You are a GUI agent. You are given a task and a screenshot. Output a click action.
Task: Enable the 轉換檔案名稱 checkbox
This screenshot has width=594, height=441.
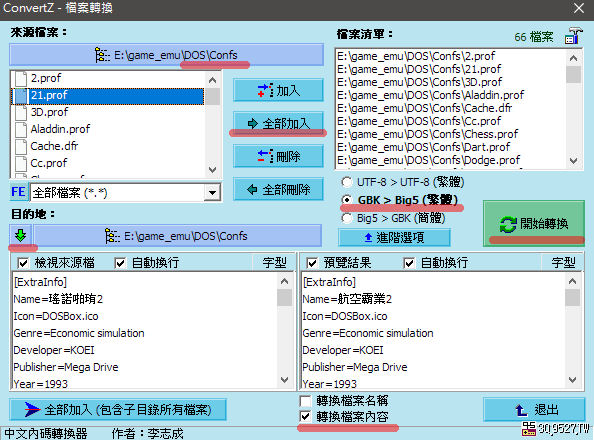click(x=305, y=400)
